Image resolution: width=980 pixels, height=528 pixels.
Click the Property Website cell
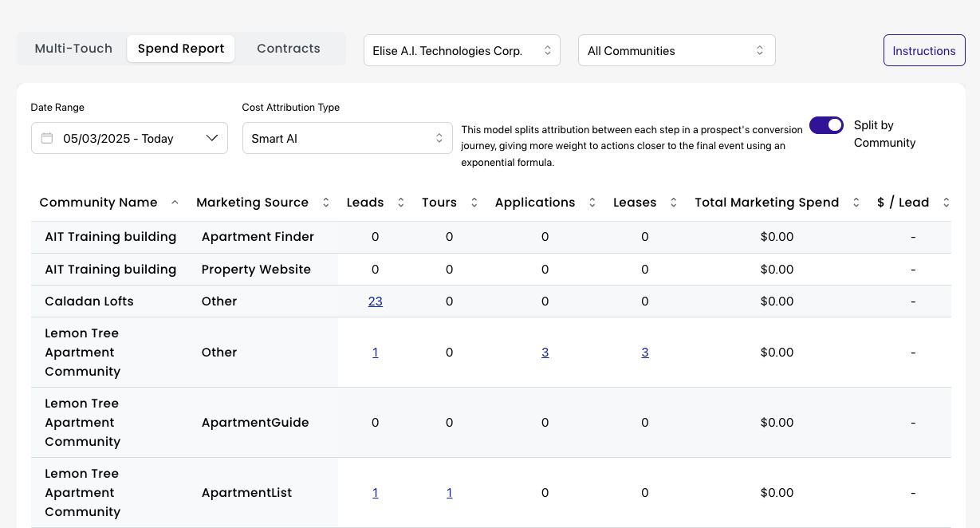coord(256,270)
